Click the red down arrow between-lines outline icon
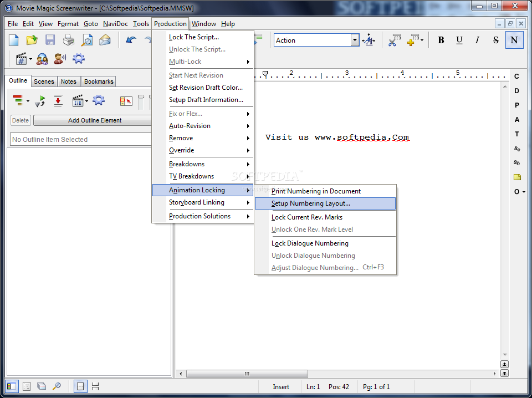This screenshot has height=398, width=532. coord(58,101)
